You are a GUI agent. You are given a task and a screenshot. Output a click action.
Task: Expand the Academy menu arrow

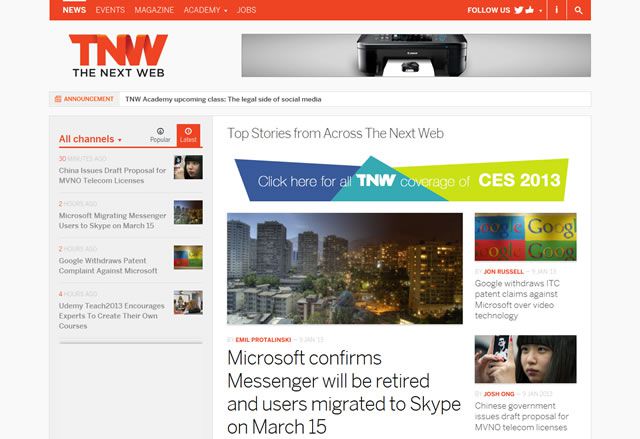(x=226, y=11)
